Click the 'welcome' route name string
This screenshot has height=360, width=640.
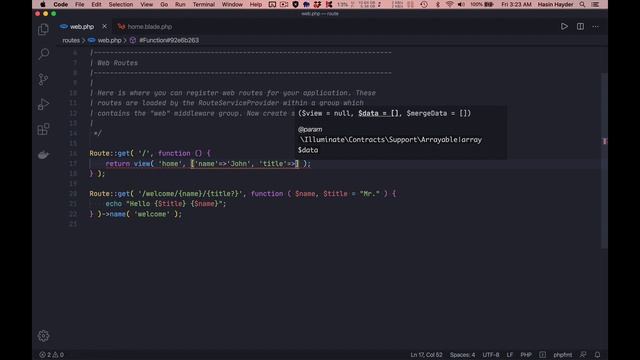pos(151,214)
